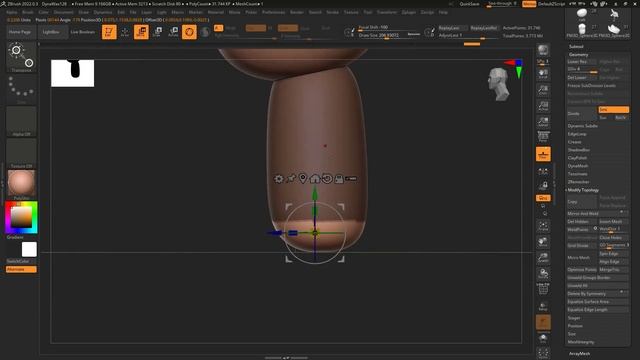Open the Gizmo customize gear icon
This screenshot has width=640, height=360.
click(278, 179)
